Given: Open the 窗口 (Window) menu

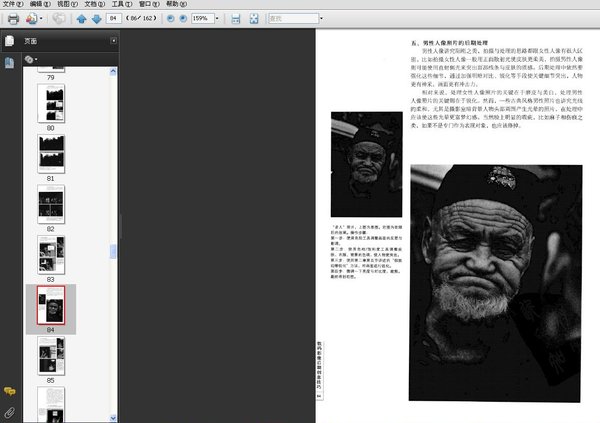Looking at the screenshot, I should point(149,4).
